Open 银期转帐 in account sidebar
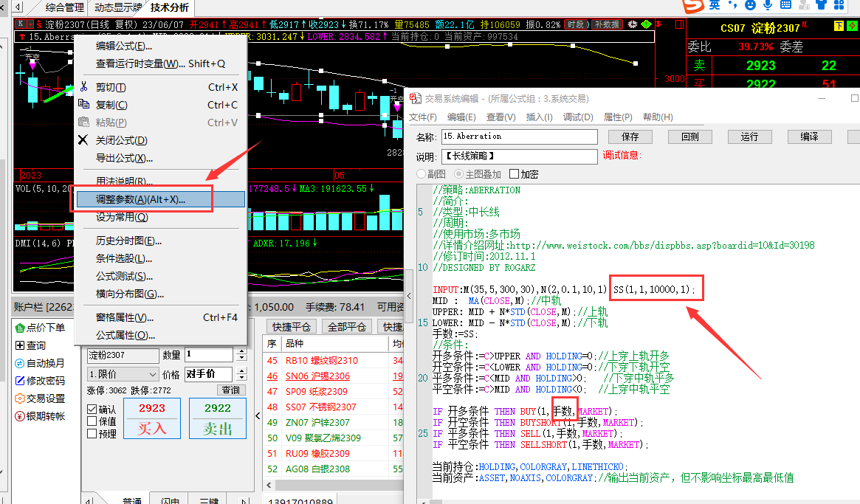The image size is (860, 504). click(x=40, y=416)
